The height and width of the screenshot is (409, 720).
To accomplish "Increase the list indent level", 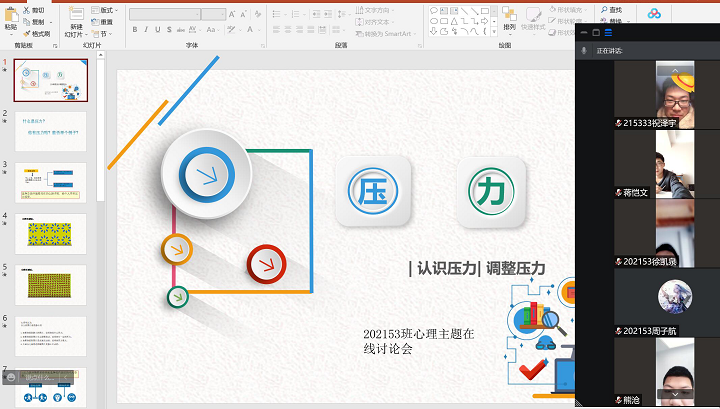I will (x=328, y=14).
